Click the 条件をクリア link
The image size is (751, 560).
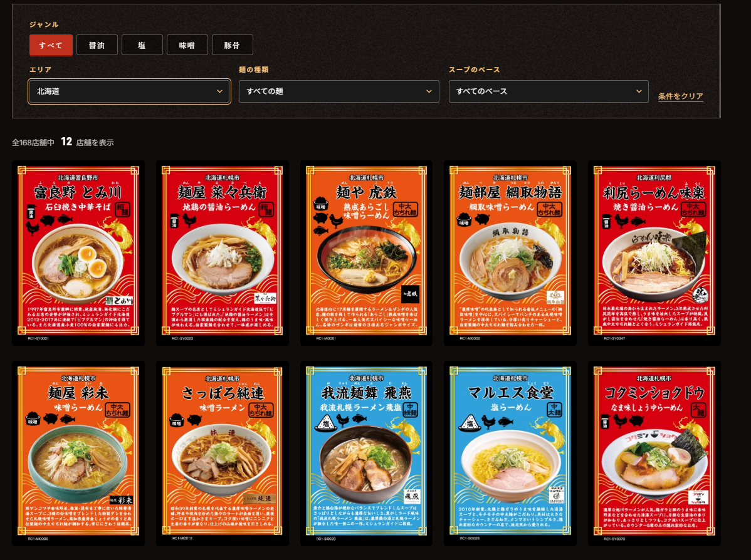(x=680, y=96)
